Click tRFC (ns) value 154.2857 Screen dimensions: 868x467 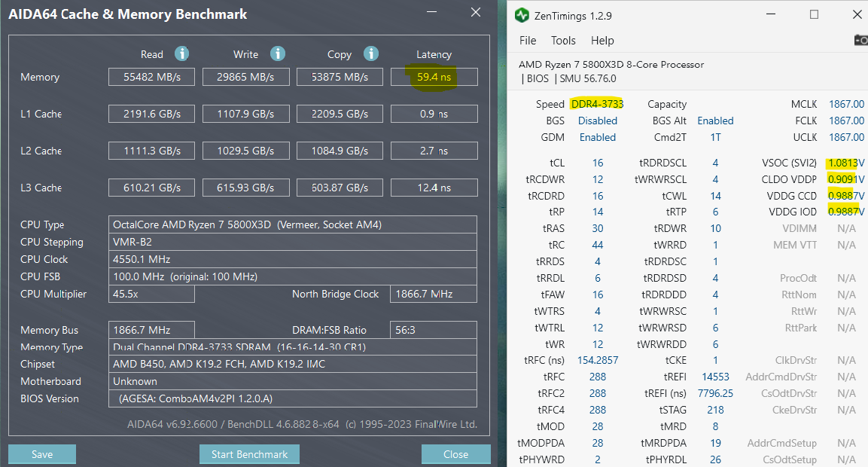597,360
